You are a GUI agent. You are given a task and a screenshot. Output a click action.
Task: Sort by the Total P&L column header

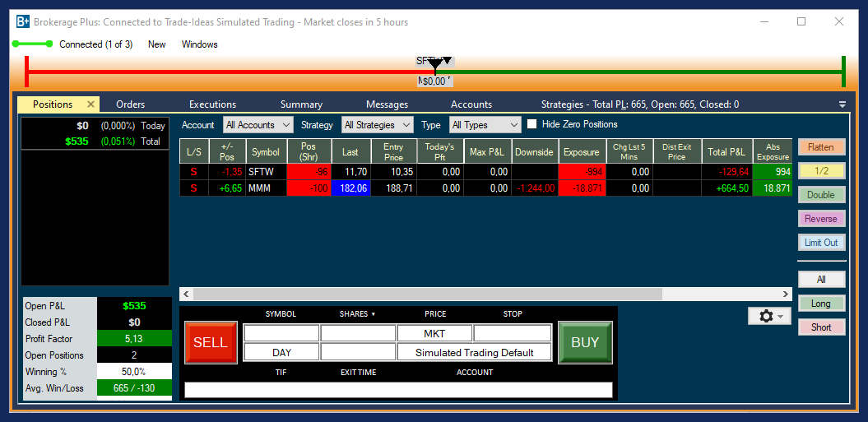pyautogui.click(x=726, y=151)
